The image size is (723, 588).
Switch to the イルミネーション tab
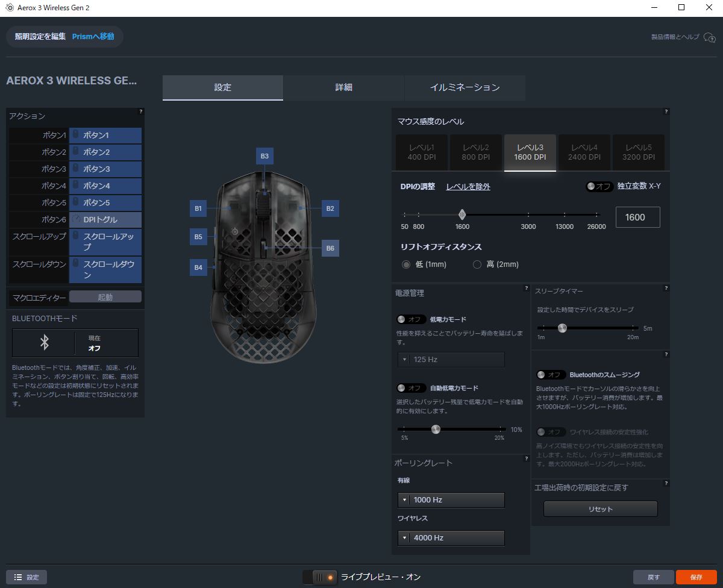(x=465, y=87)
